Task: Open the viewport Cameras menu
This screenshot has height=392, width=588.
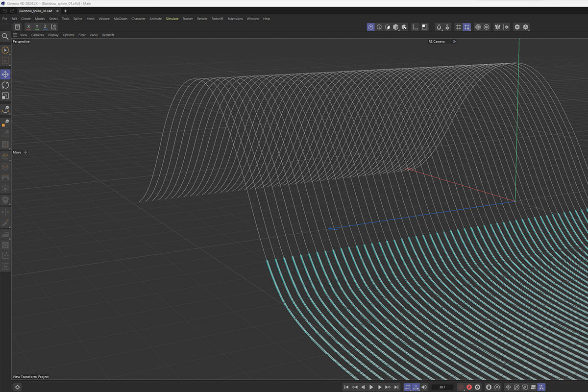Action: [x=38, y=35]
